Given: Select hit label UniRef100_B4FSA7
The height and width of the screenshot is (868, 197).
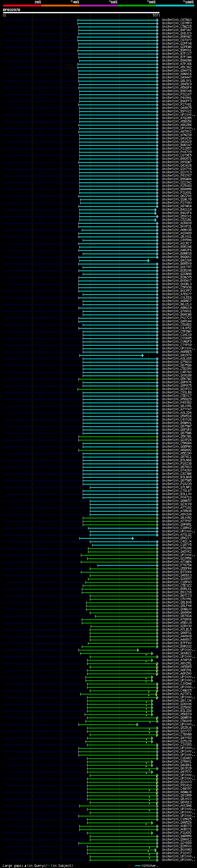Looking at the screenshot, I should tap(177, 30).
